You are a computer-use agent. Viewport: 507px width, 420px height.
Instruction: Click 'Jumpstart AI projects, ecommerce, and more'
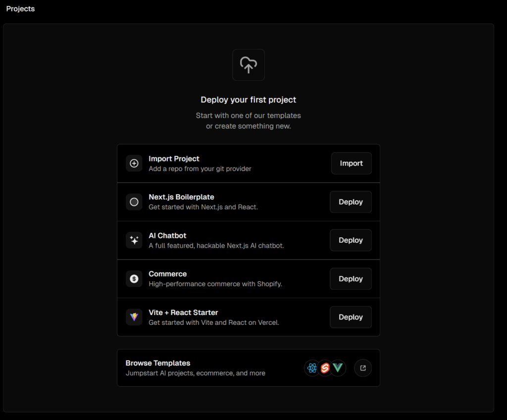click(x=195, y=373)
